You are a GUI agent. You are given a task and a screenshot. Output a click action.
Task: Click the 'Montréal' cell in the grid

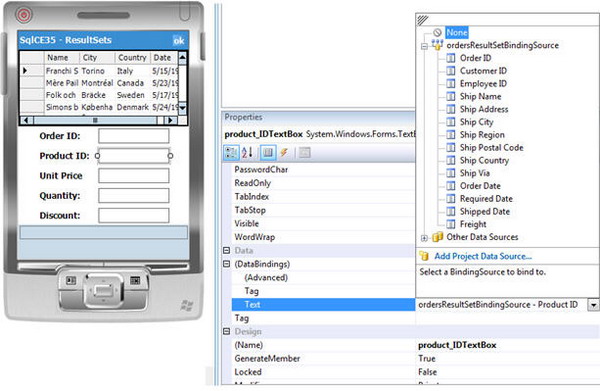[x=97, y=83]
